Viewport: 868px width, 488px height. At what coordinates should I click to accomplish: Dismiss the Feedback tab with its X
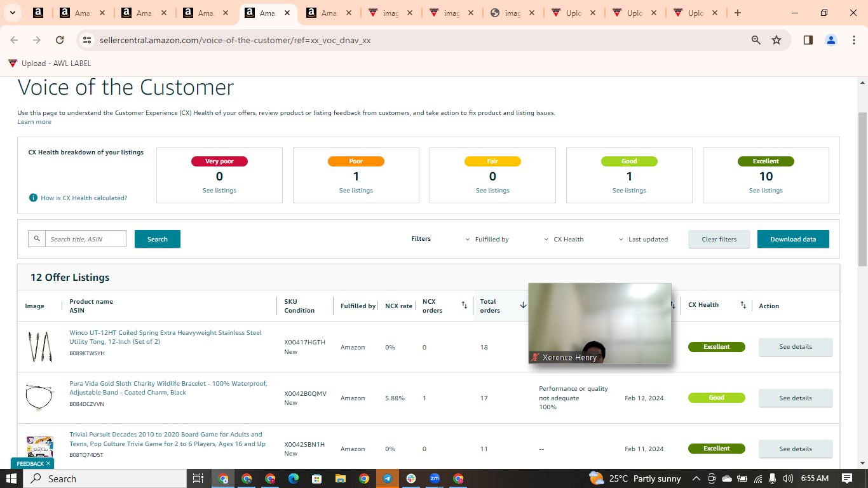point(48,464)
